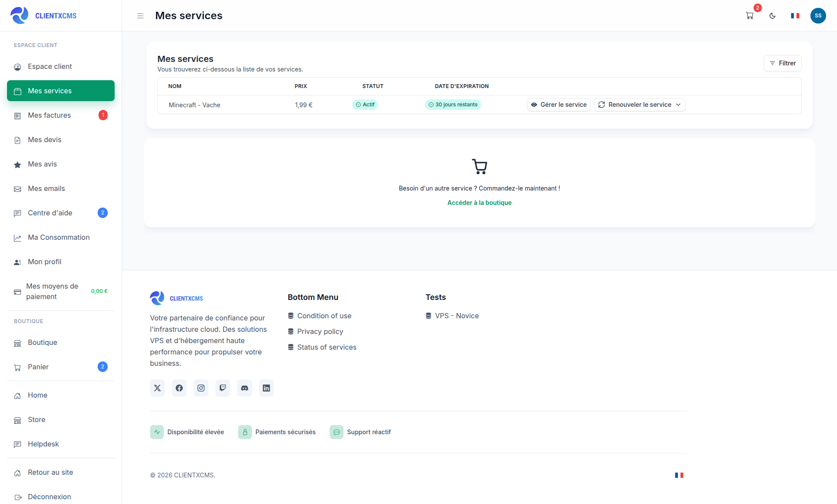
Task: Open Mes factures in sidebar
Action: [x=61, y=115]
